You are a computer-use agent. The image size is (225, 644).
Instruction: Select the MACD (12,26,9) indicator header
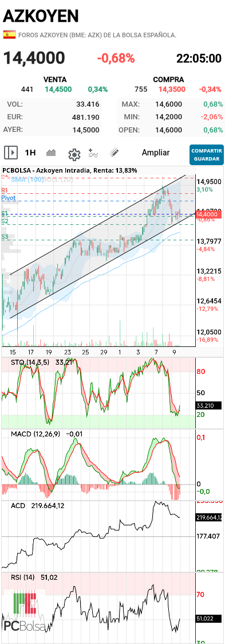click(x=35, y=434)
